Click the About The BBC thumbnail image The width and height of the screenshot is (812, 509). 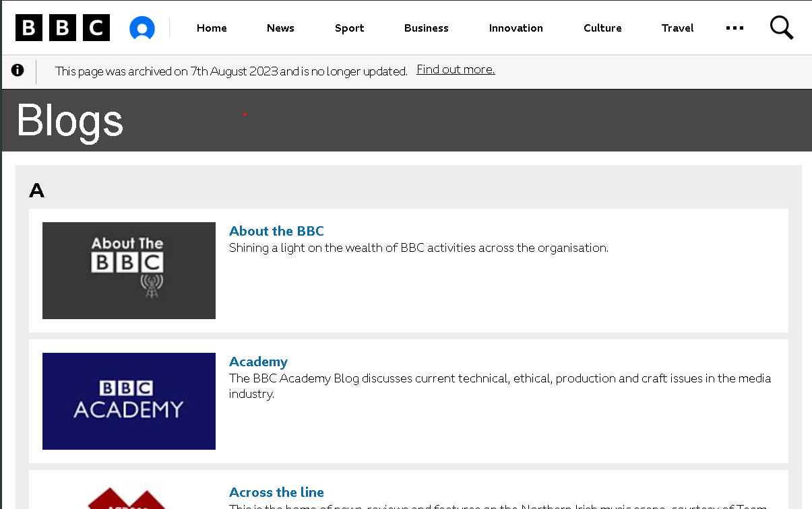[129, 271]
